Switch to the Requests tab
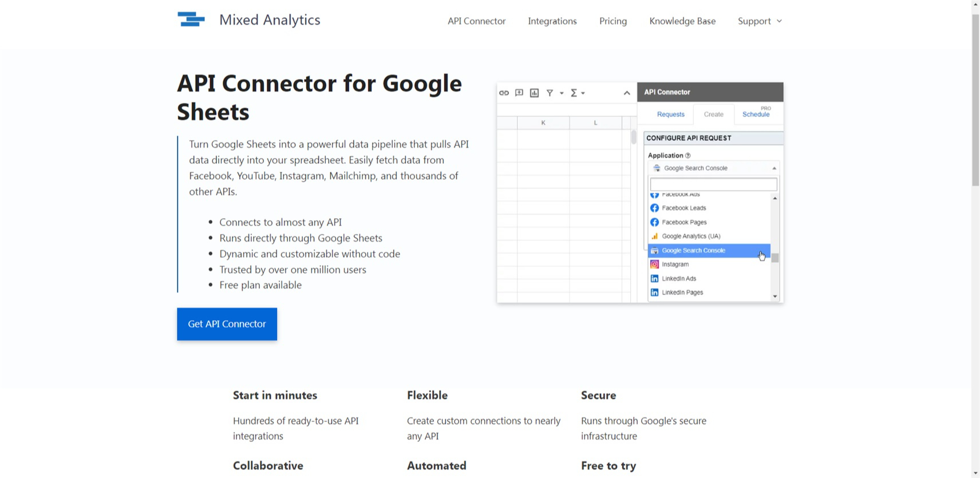This screenshot has width=980, height=478. [670, 114]
